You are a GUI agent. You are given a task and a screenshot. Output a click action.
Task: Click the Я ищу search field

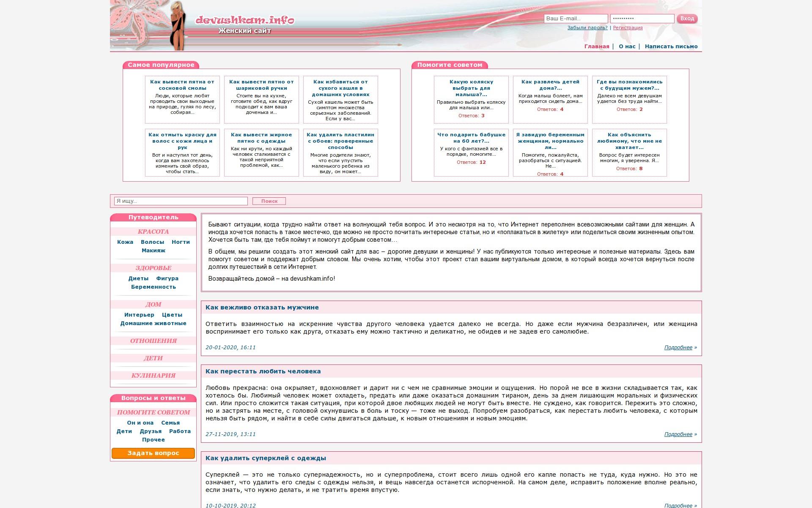tap(181, 201)
